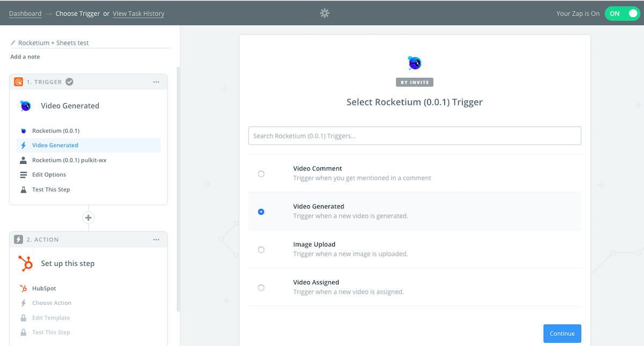Click the Zapier loading asterisk icon in header
The width and height of the screenshot is (644, 346).
point(324,13)
